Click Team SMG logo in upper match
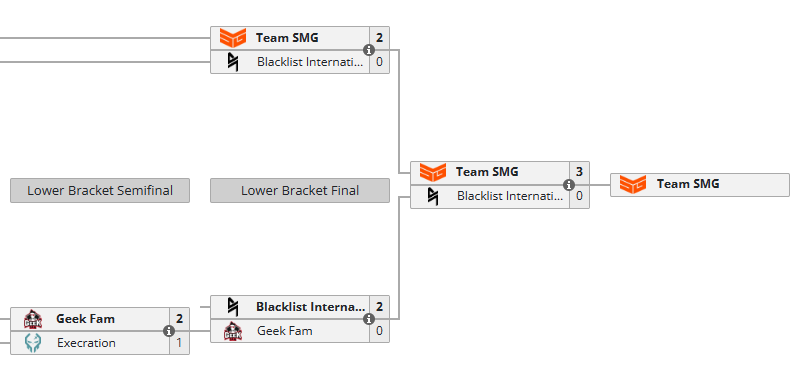The height and width of the screenshot is (365, 799). (x=233, y=38)
